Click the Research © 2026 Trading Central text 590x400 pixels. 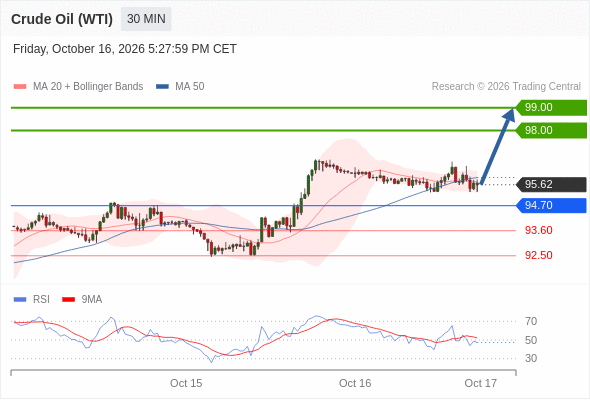point(506,87)
